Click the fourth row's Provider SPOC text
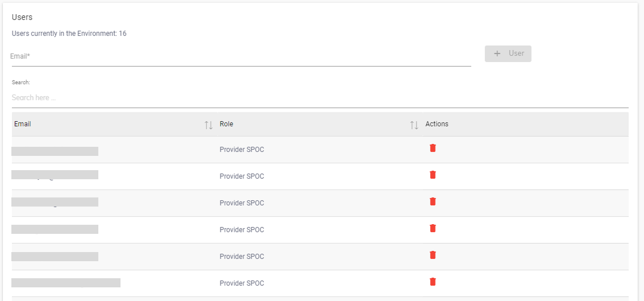Screen dimensions: 644x301 coord(242,230)
